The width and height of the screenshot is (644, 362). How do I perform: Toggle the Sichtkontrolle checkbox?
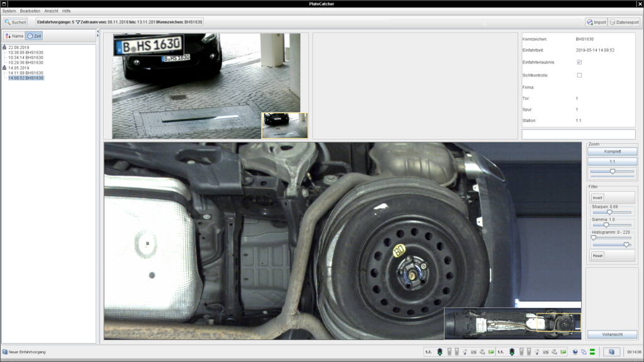click(x=579, y=75)
